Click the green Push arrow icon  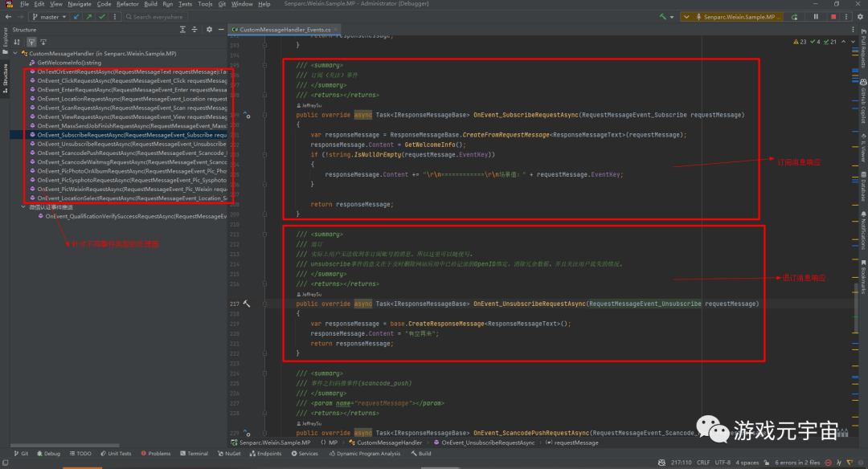[x=88, y=17]
